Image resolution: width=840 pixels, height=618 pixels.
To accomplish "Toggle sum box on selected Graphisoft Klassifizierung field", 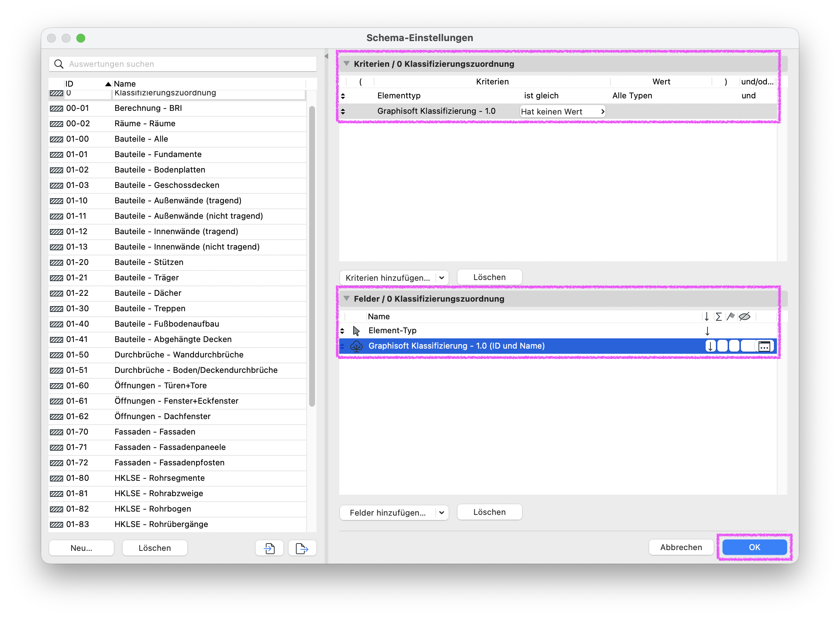I will click(x=722, y=346).
